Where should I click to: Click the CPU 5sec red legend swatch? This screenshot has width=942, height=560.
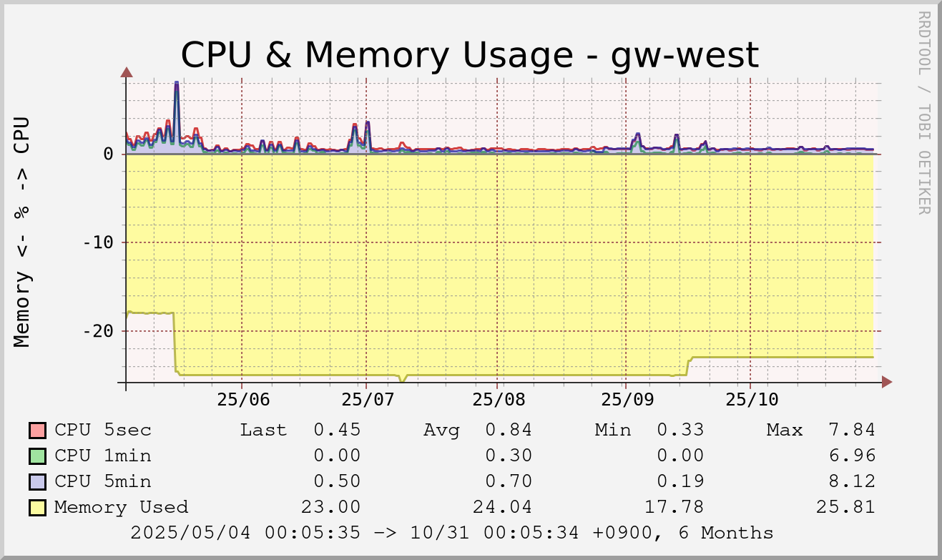(x=37, y=431)
